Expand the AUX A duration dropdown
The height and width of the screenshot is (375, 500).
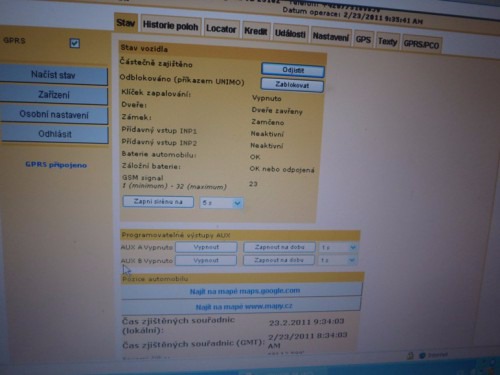338,248
